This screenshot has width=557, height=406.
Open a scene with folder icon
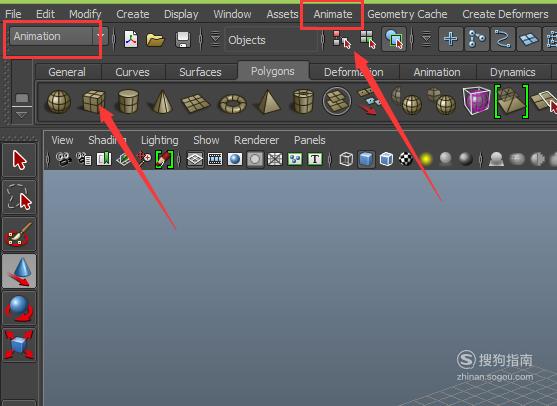[x=155, y=40]
